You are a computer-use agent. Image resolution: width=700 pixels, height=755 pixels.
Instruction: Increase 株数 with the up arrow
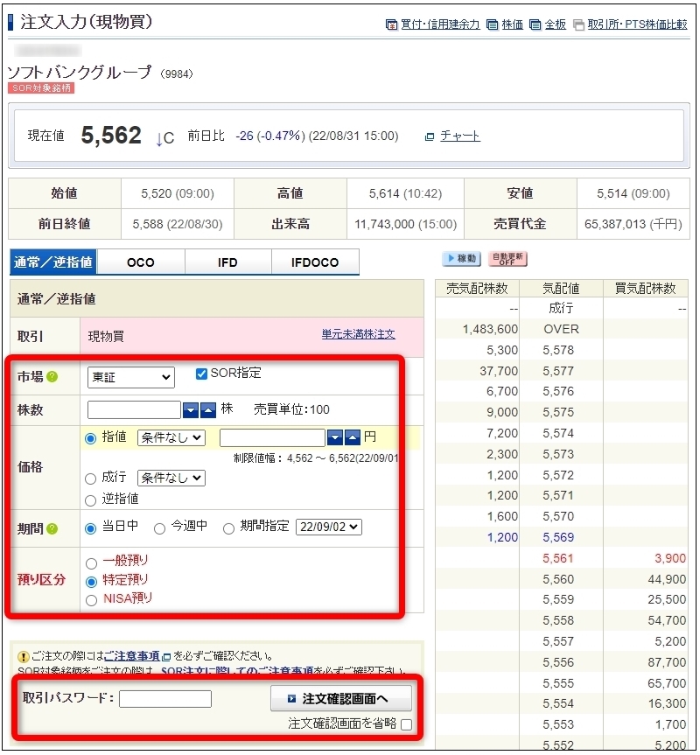click(208, 410)
